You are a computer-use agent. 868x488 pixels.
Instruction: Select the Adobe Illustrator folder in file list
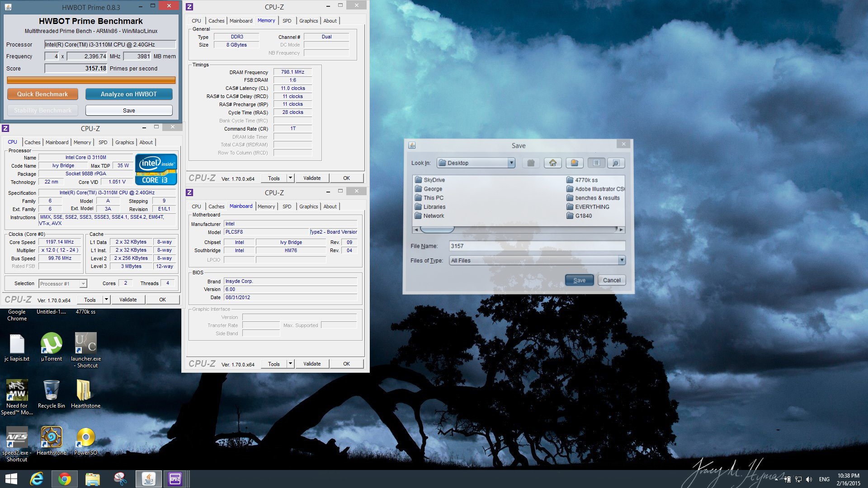click(x=595, y=189)
